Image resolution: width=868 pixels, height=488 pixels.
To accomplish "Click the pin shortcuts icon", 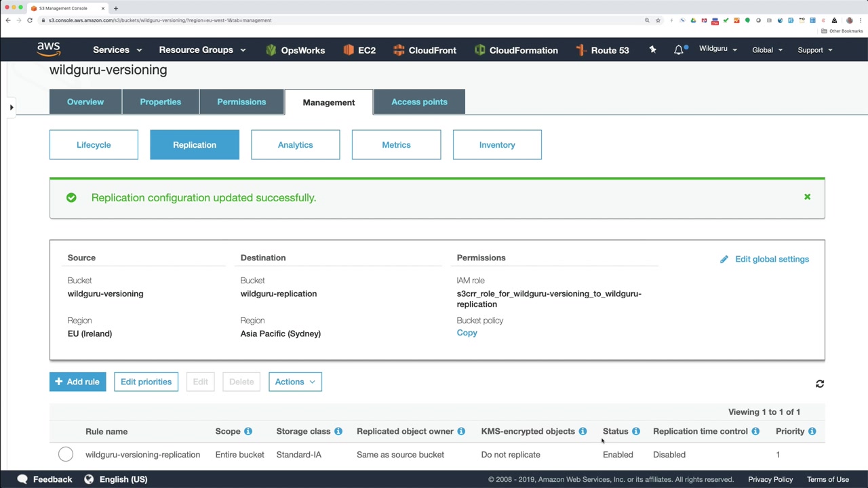I will [x=652, y=49].
